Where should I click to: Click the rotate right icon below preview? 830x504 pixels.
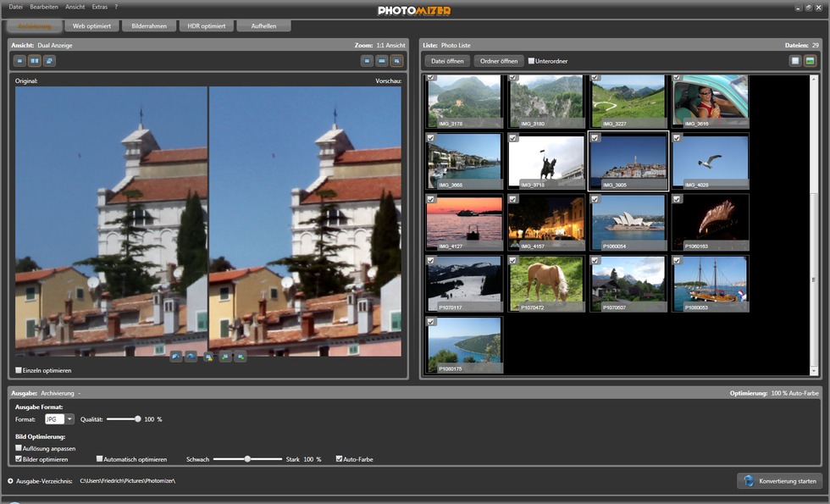click(191, 357)
